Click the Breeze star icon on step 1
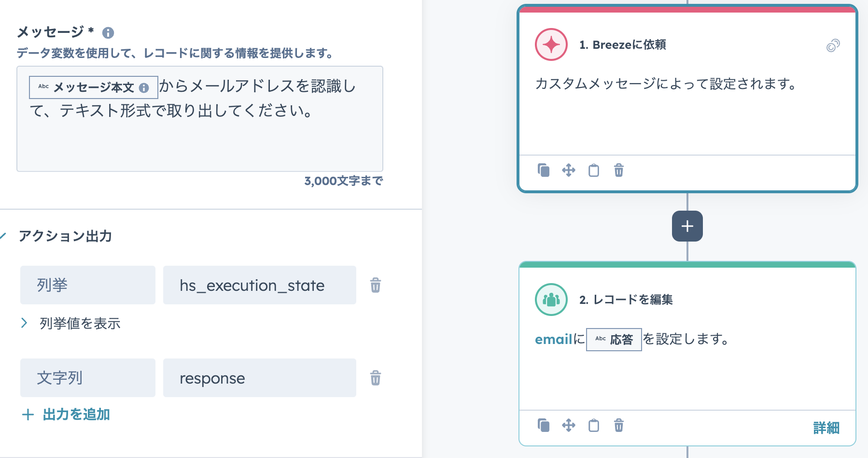The height and width of the screenshot is (458, 868). click(x=551, y=44)
